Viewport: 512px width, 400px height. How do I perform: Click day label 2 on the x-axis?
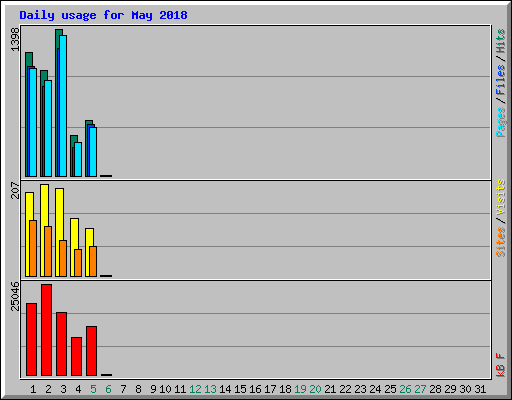(48, 389)
